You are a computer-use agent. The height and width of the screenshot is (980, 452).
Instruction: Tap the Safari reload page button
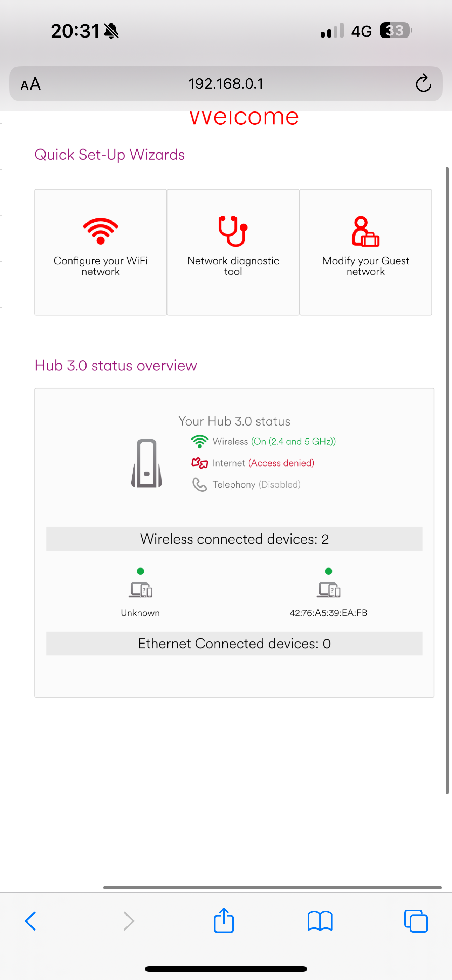(423, 83)
